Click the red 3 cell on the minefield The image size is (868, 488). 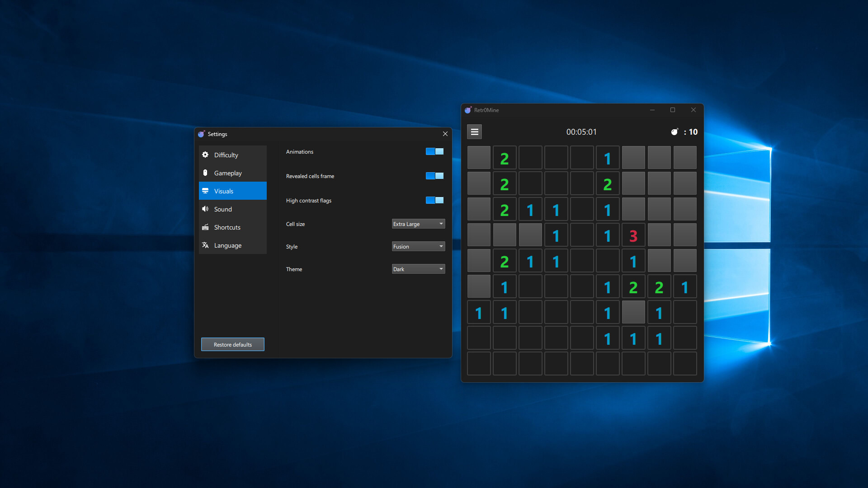click(633, 235)
